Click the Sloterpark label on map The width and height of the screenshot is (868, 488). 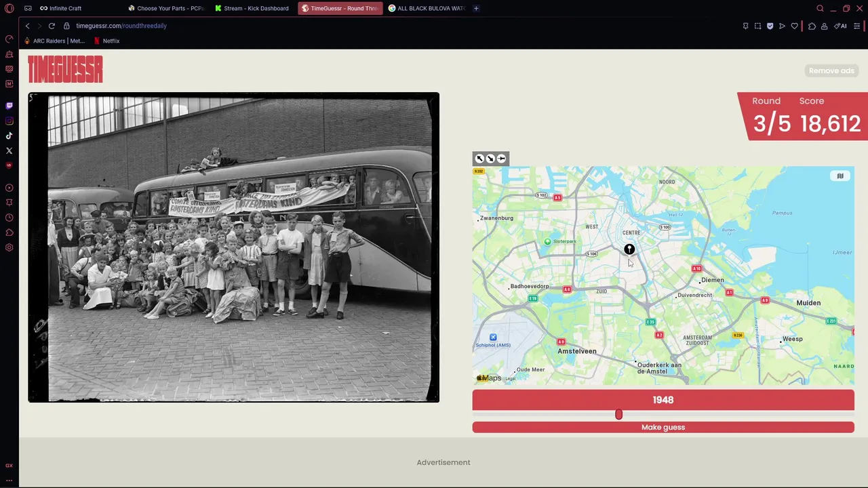(x=565, y=241)
